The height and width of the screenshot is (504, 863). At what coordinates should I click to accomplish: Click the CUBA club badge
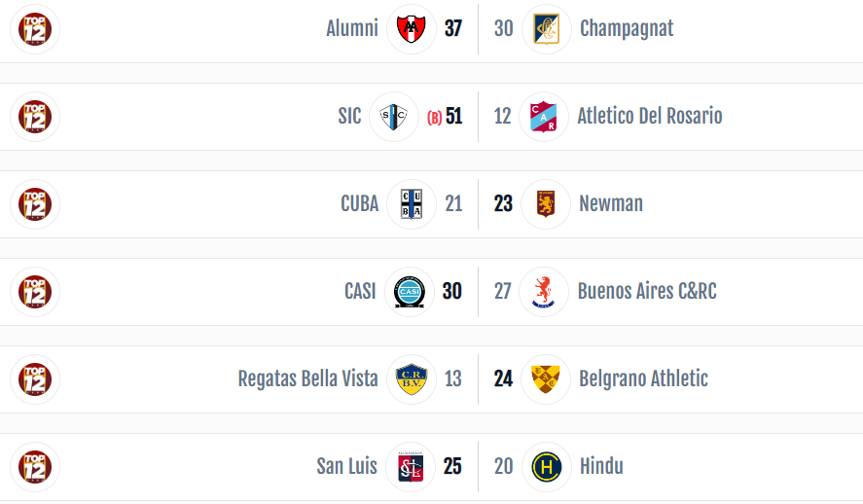(x=412, y=203)
